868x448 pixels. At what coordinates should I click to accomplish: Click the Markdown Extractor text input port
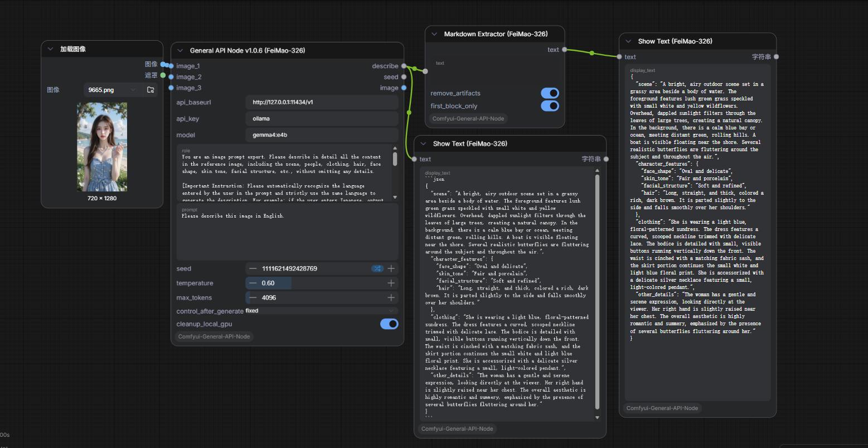click(425, 71)
